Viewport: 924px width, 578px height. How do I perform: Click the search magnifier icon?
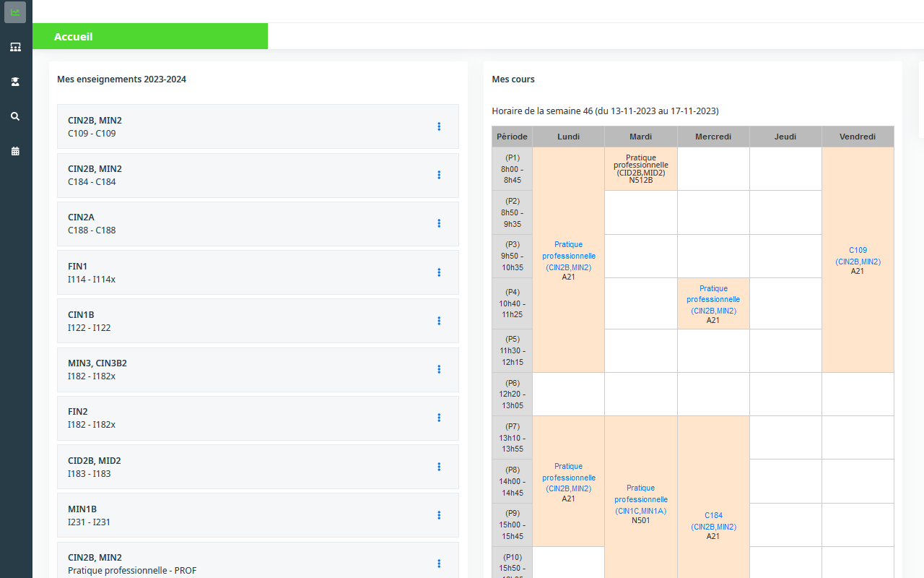point(14,116)
